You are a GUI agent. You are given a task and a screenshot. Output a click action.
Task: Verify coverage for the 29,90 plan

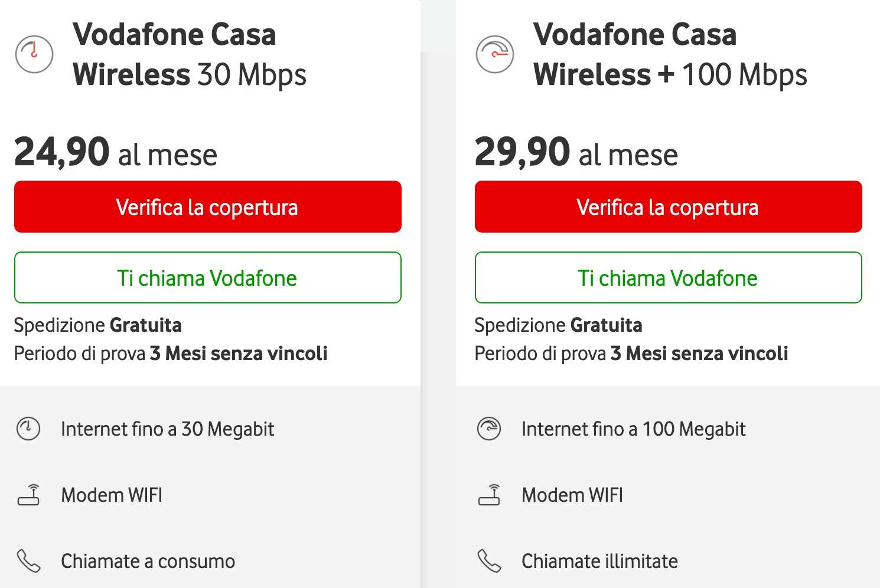(669, 207)
